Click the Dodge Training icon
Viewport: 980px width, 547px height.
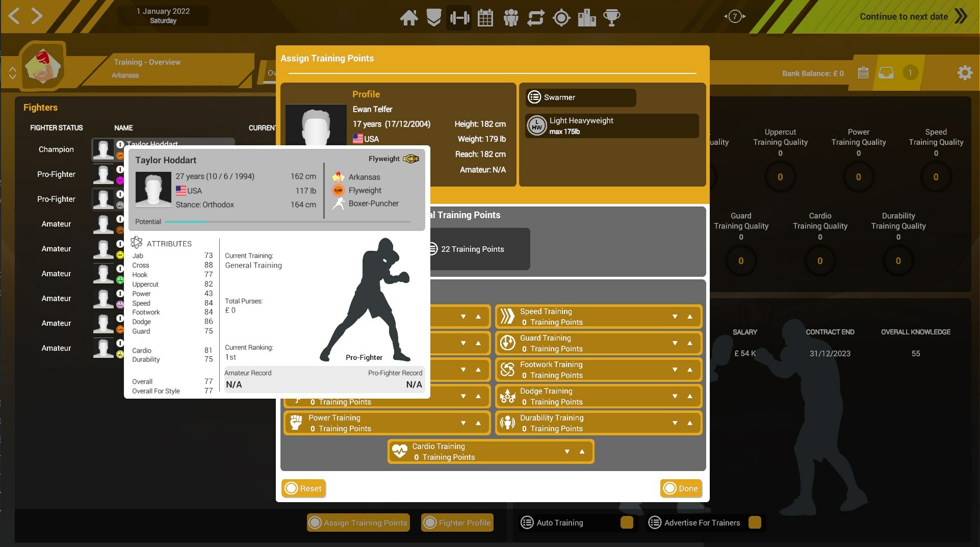click(507, 396)
